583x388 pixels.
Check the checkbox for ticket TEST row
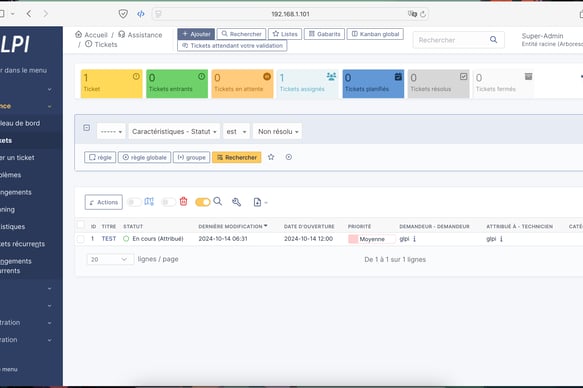pyautogui.click(x=81, y=239)
